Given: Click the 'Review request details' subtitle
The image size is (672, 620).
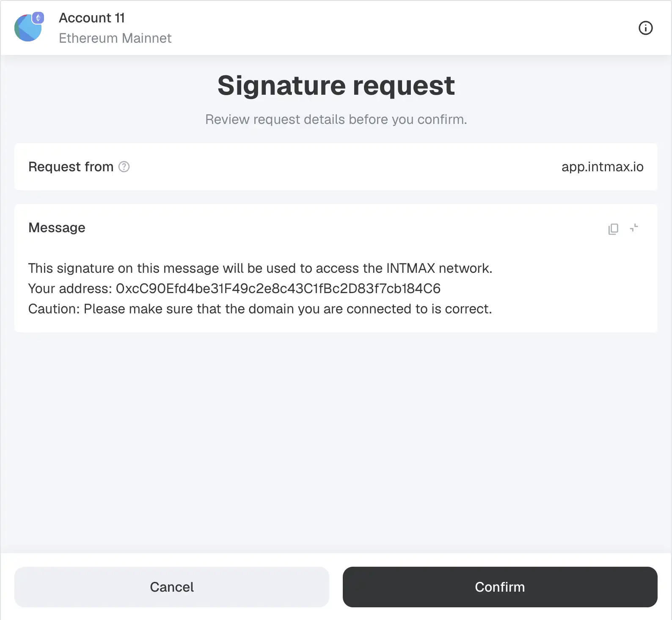Looking at the screenshot, I should [x=336, y=120].
